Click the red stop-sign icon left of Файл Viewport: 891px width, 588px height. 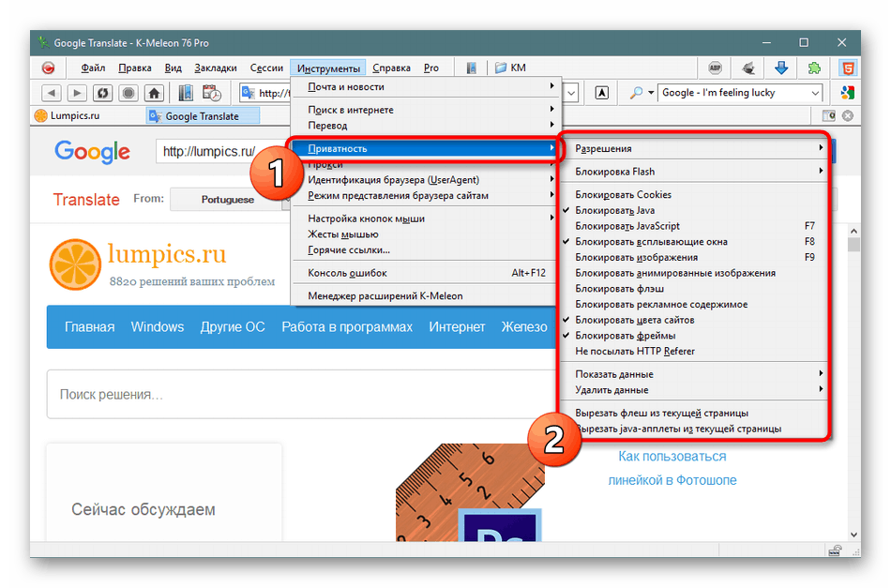[48, 68]
